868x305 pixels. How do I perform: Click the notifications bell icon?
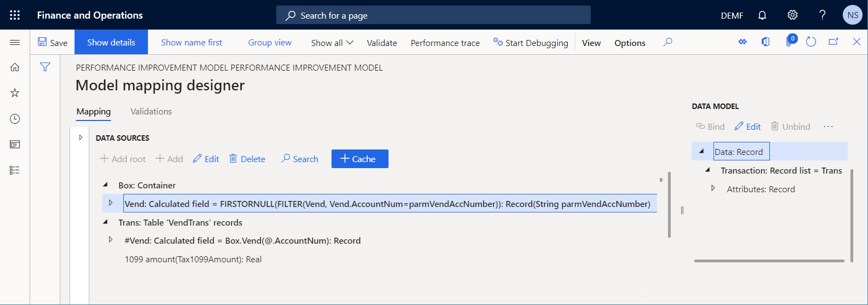tap(762, 15)
